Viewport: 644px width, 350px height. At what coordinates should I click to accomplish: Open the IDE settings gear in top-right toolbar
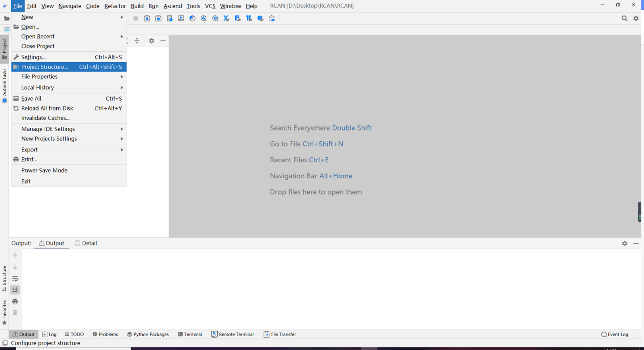636,18
